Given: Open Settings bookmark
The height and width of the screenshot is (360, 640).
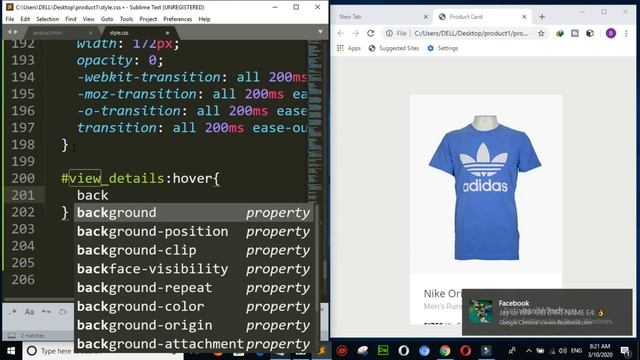Looking at the screenshot, I should [x=442, y=48].
